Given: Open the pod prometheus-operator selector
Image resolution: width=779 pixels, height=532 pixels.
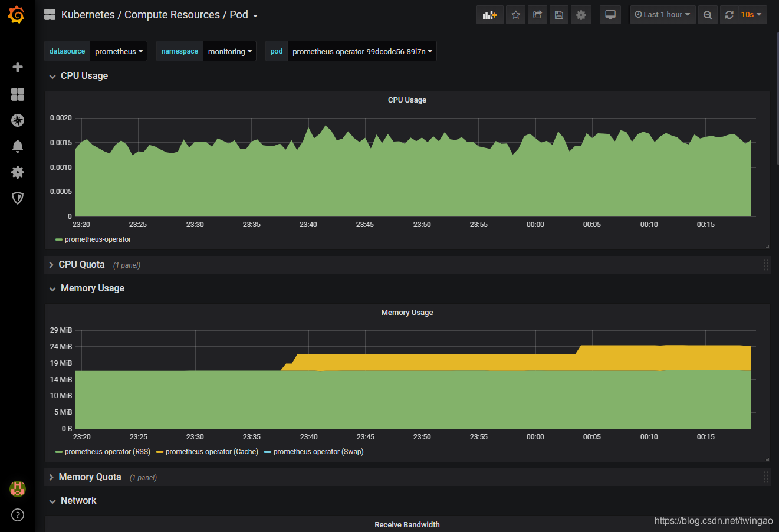Looking at the screenshot, I should [362, 51].
